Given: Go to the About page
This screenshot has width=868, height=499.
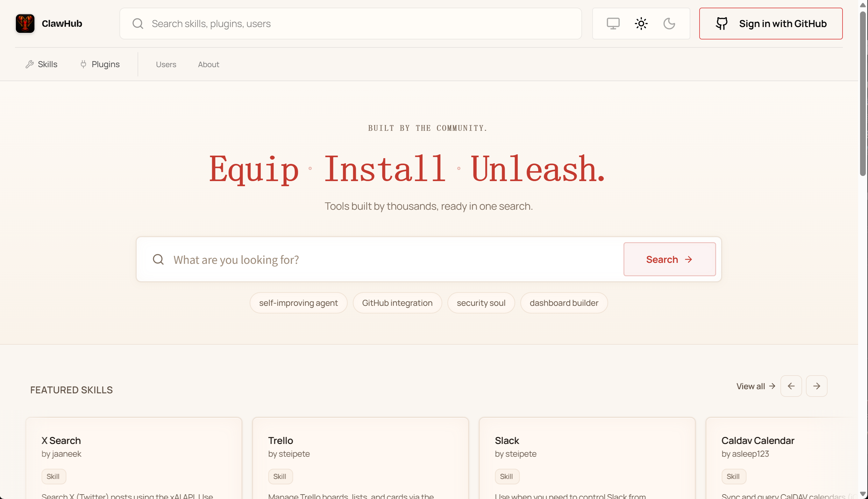Looking at the screenshot, I should (209, 64).
